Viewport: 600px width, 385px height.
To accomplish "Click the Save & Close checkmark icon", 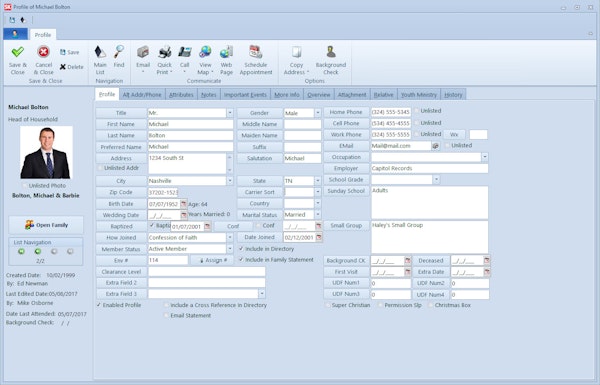I will click(18, 52).
